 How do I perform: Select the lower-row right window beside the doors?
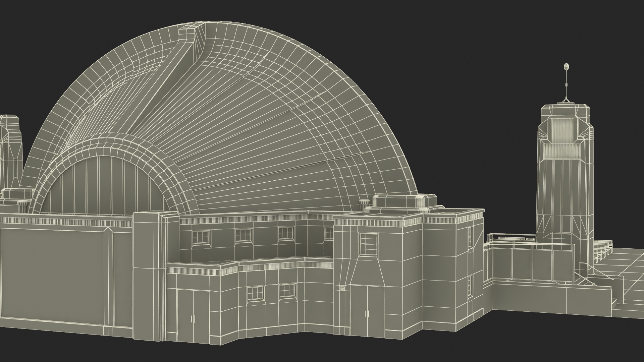287,291
